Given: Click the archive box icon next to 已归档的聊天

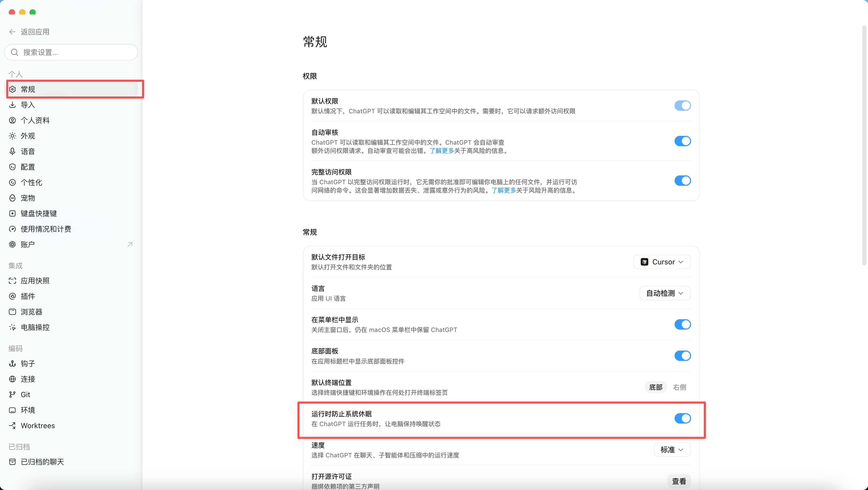Looking at the screenshot, I should point(12,462).
